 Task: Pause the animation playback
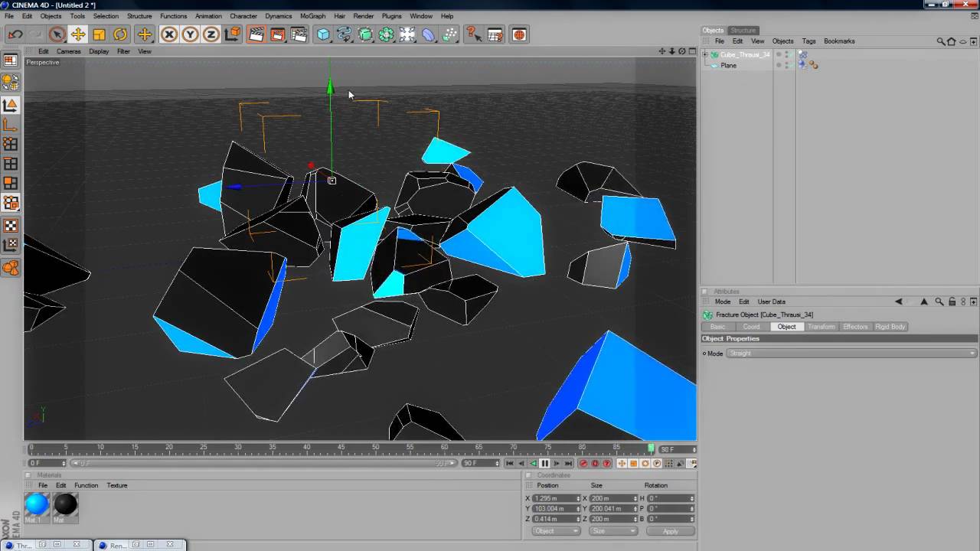[x=545, y=463]
